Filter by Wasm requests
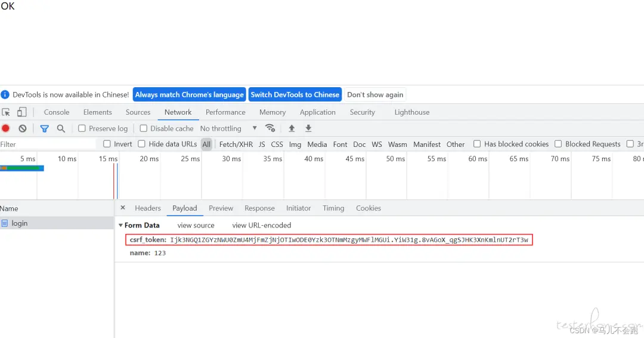Viewport: 644px width, 338px height. pyautogui.click(x=398, y=145)
